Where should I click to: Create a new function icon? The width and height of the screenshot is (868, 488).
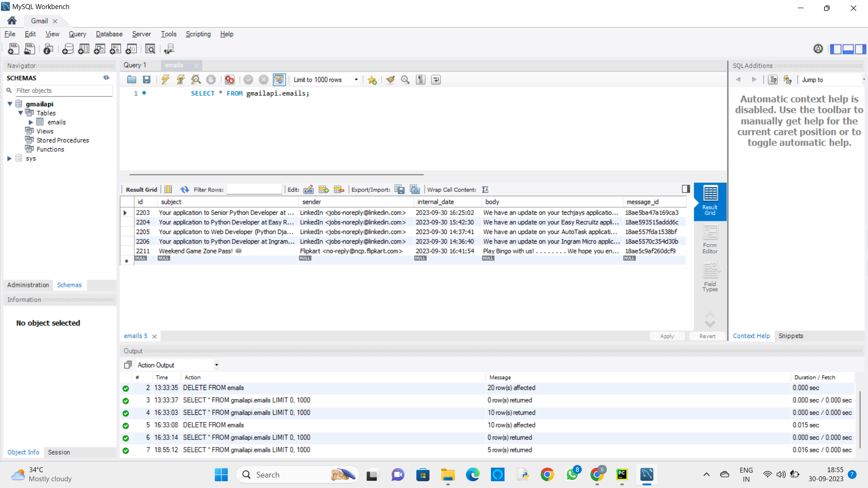[x=131, y=49]
